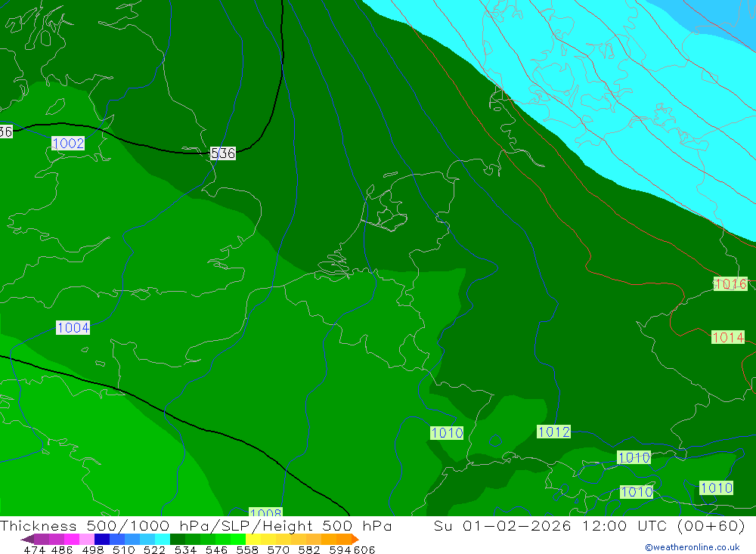Click the orange arrow tip of the legend

click(355, 539)
